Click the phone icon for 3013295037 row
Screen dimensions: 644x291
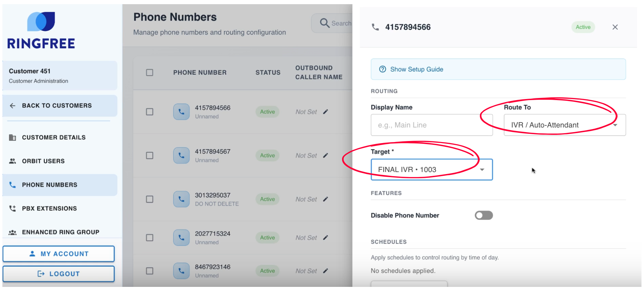click(x=181, y=199)
